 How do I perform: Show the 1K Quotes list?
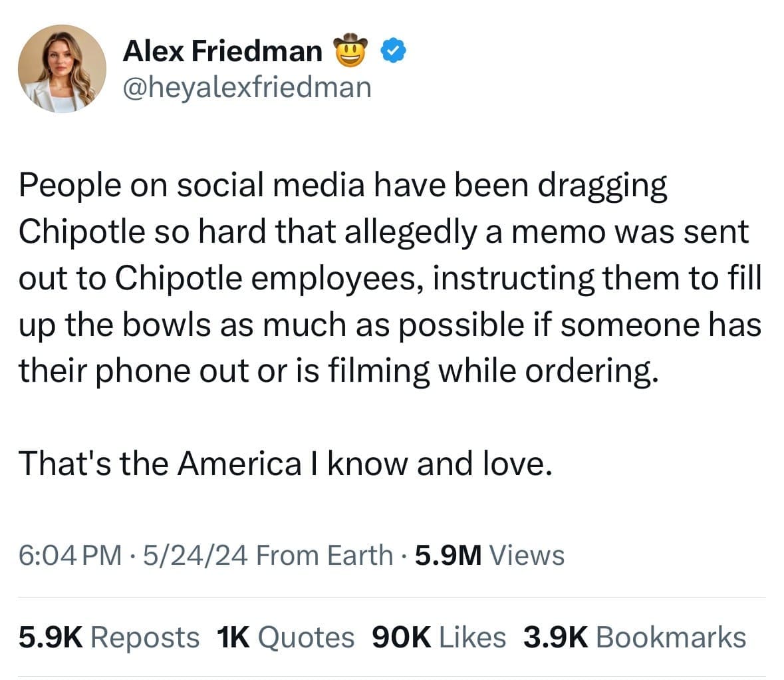(x=285, y=637)
